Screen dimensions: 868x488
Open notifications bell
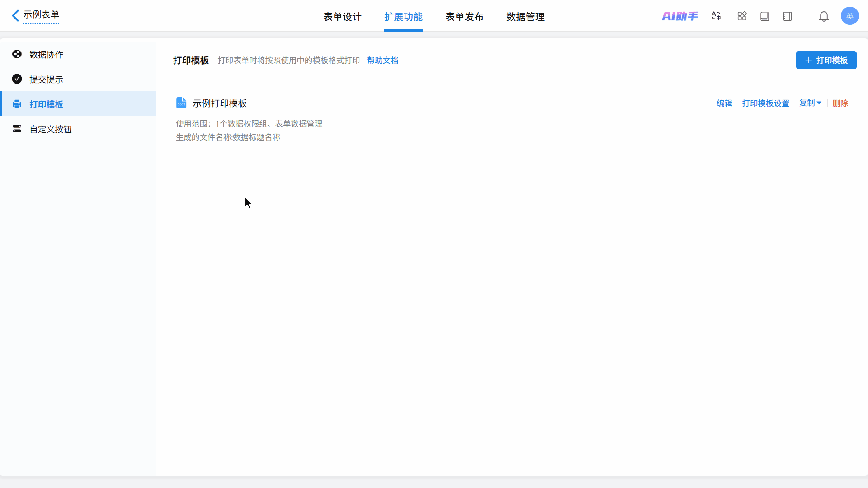(x=824, y=16)
